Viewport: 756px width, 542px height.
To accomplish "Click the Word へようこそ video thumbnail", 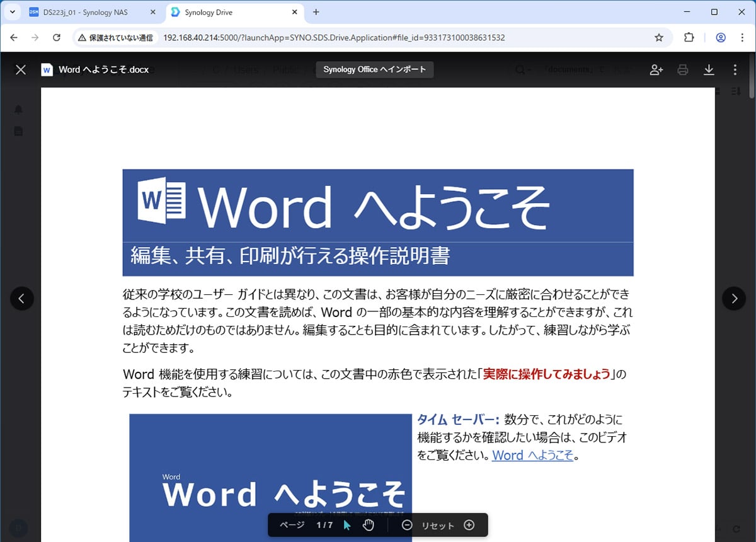I will point(270,477).
